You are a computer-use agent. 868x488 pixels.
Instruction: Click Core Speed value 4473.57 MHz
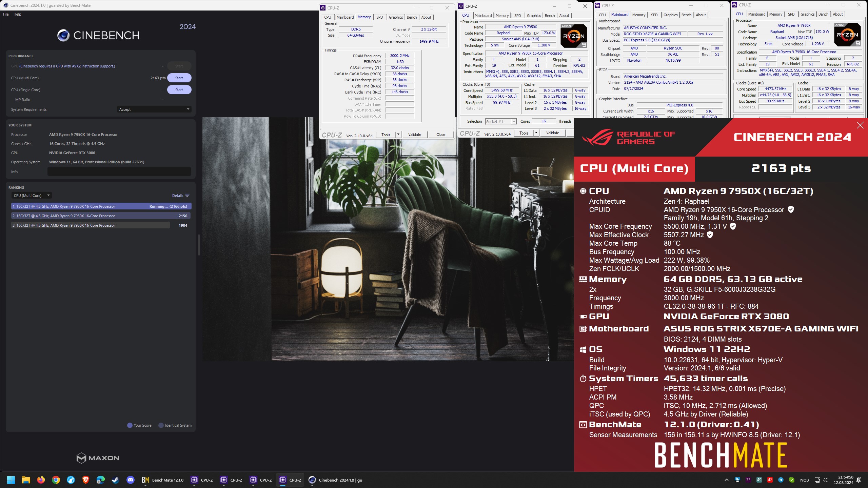pos(775,89)
